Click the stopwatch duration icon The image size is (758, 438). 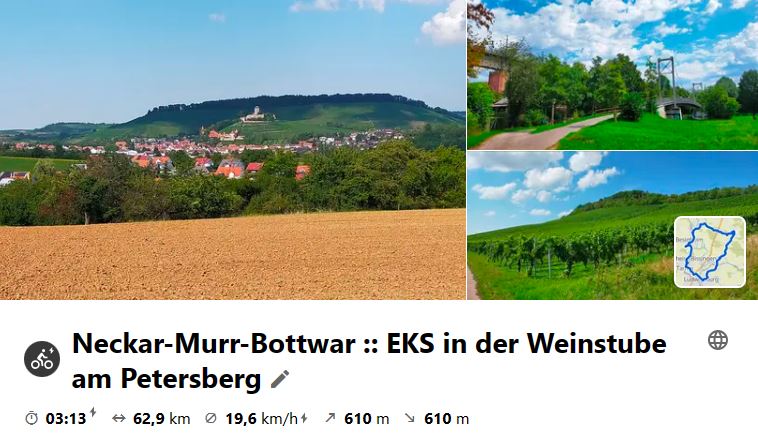(x=31, y=418)
